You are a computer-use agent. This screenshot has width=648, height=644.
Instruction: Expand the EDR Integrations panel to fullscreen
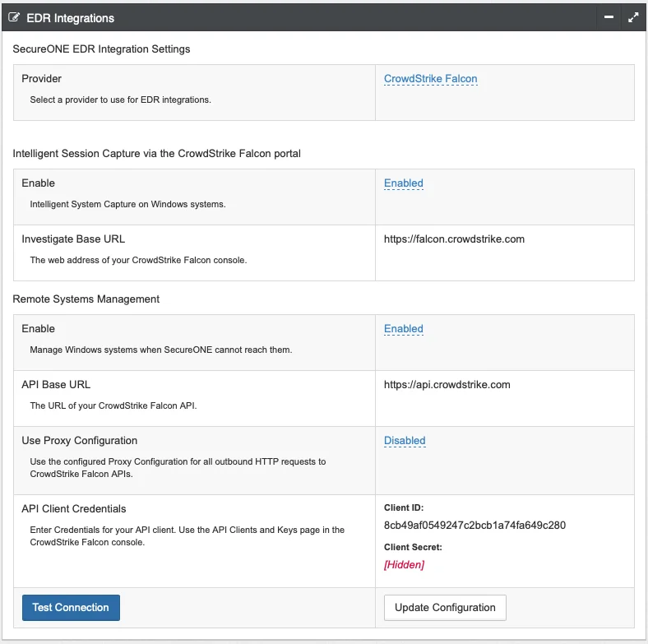click(632, 17)
